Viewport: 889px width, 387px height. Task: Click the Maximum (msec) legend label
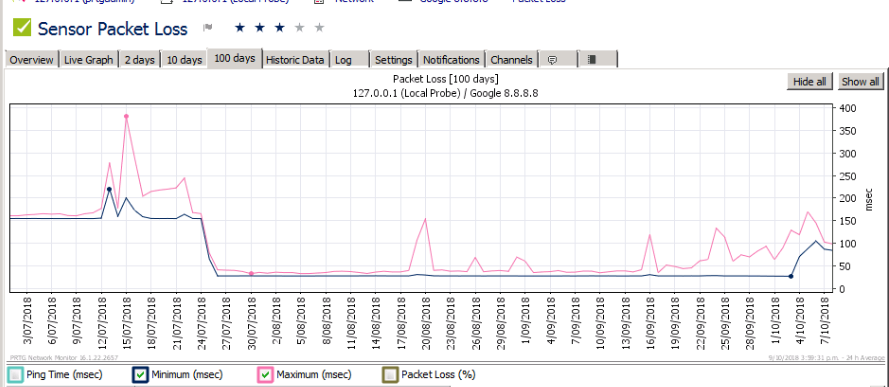314,375
